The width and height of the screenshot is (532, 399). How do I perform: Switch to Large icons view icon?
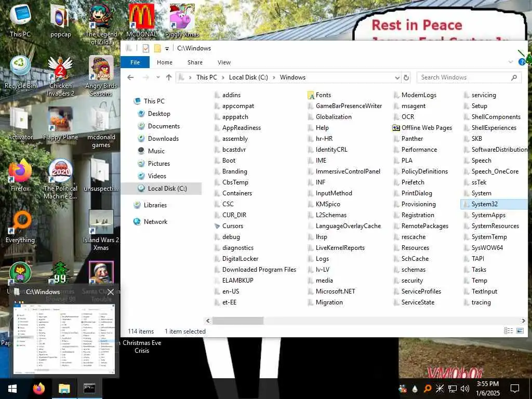pos(520,331)
